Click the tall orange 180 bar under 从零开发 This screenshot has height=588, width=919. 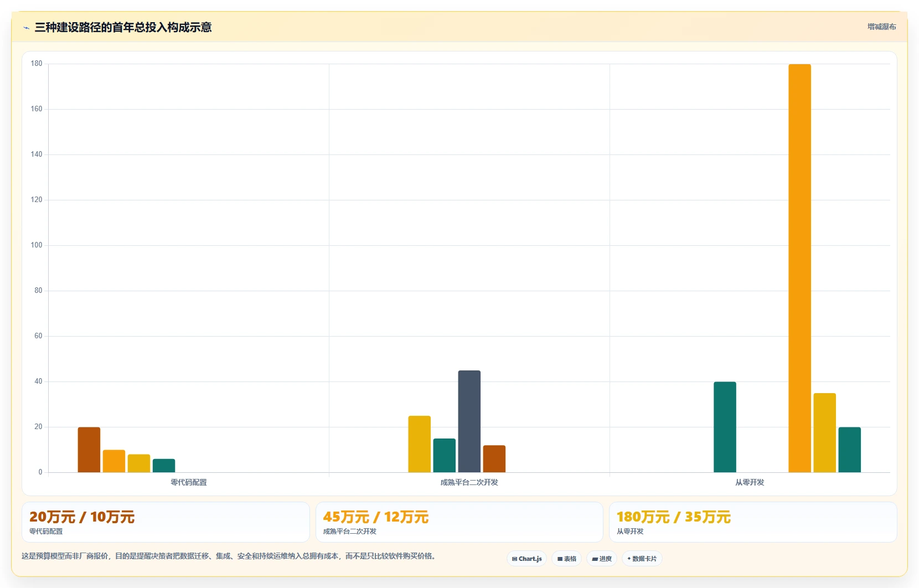[799, 268]
